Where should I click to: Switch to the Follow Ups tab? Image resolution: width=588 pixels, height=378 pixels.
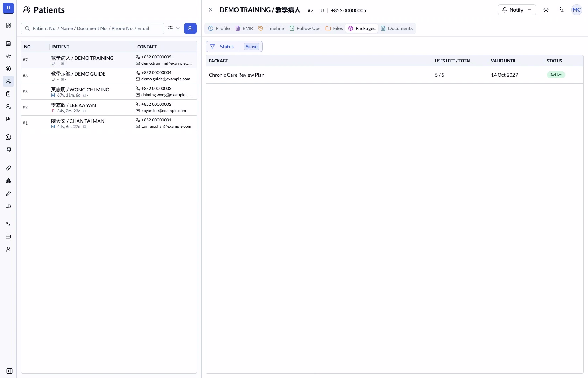pyautogui.click(x=305, y=28)
